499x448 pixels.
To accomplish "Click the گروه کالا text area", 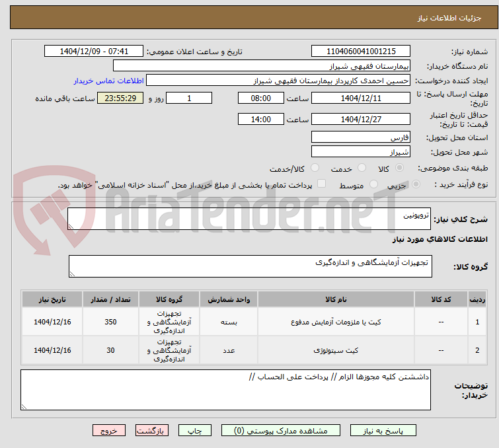I will click(x=250, y=266).
